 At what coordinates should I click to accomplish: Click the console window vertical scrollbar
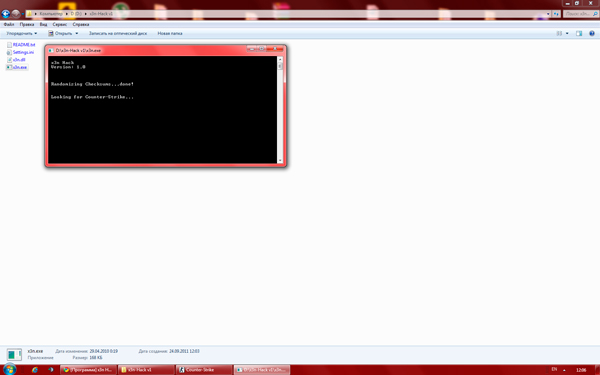[x=280, y=110]
